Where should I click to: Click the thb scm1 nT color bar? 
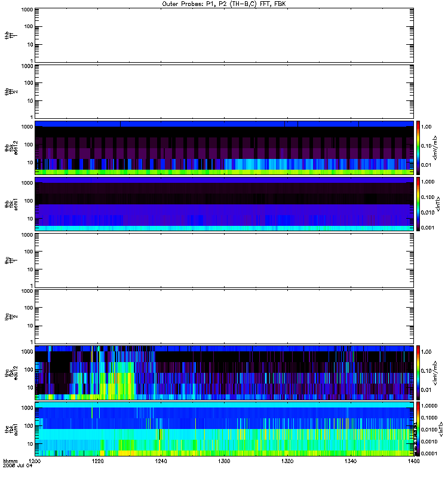418,204
